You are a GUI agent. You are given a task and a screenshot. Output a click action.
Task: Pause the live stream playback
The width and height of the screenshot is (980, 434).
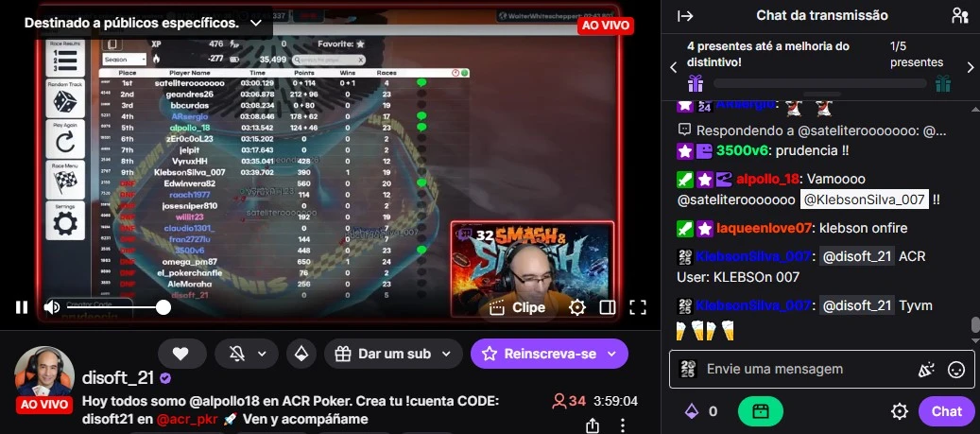[22, 307]
